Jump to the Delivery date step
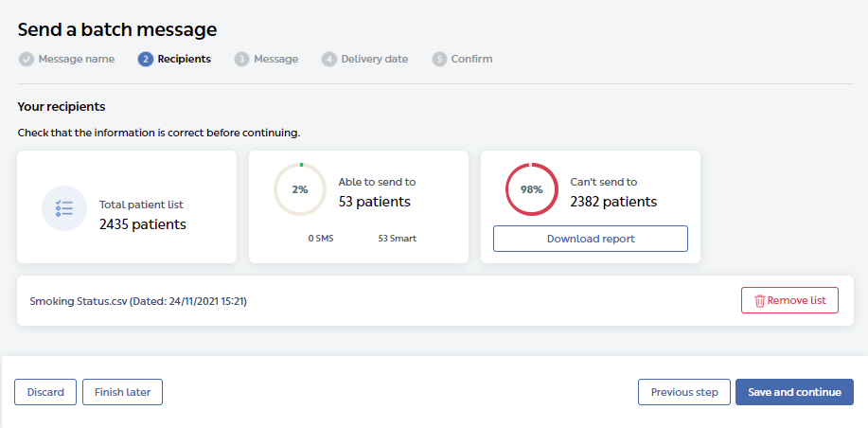This screenshot has height=428, width=868. pos(374,59)
